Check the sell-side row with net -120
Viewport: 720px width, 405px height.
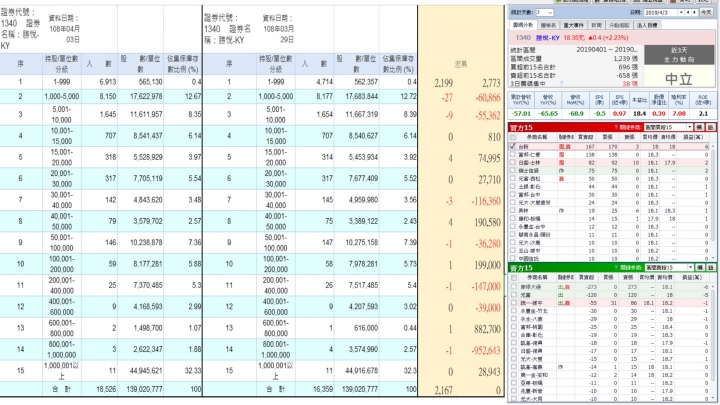click(x=514, y=295)
